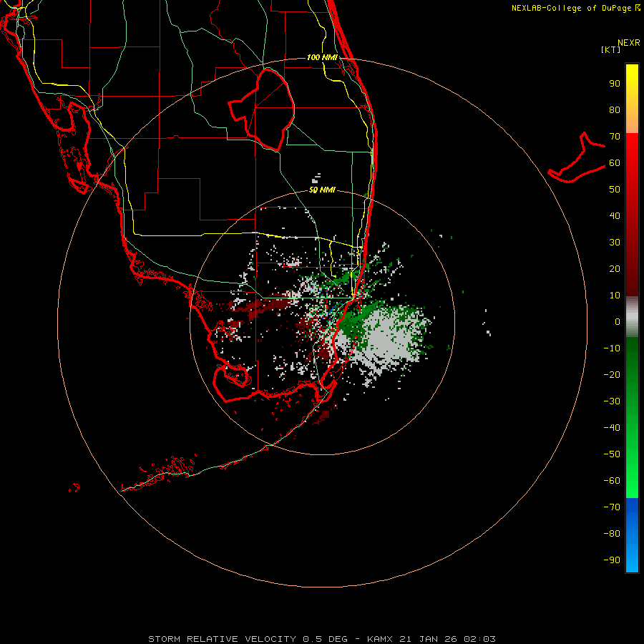The width and height of the screenshot is (644, 644).
Task: Click the 0.5 DEG elevation text
Action: coord(326,639)
